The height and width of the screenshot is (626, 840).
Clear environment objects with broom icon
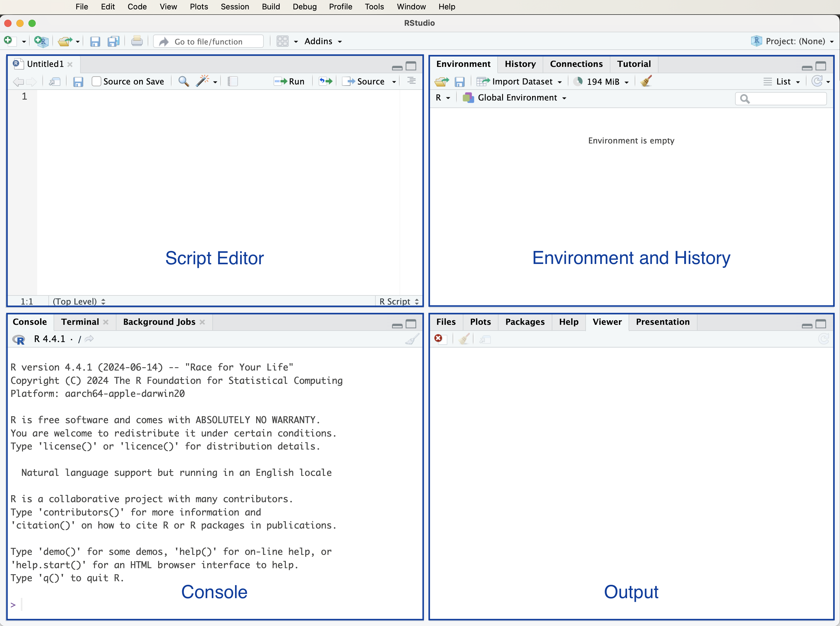646,81
